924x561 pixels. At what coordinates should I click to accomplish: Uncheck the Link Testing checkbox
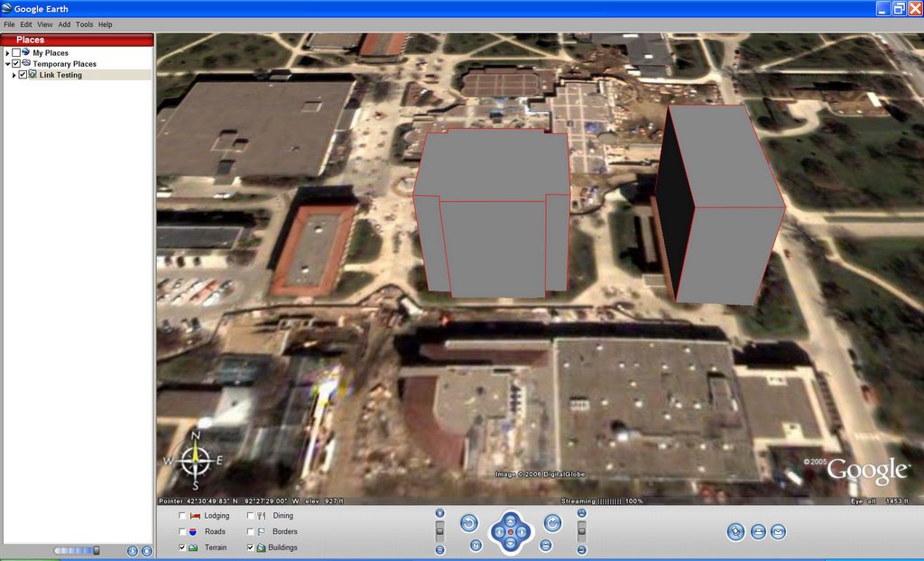[23, 75]
